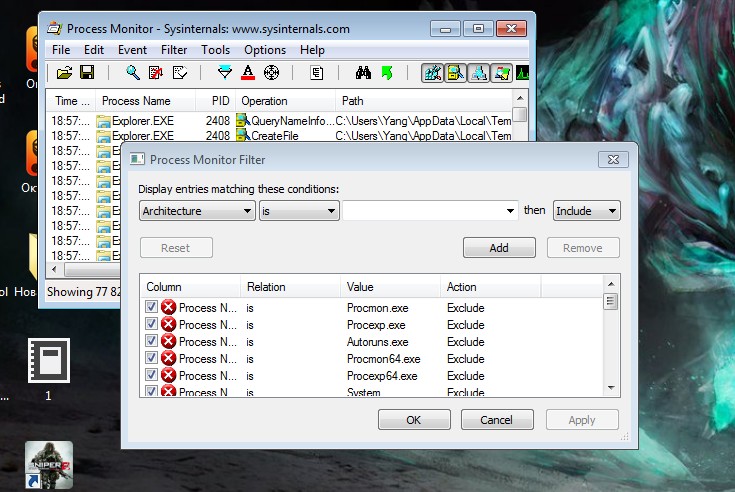The image size is (735, 492).
Task: Click the red exclude icon on Procmon.exe row
Action: 168,307
